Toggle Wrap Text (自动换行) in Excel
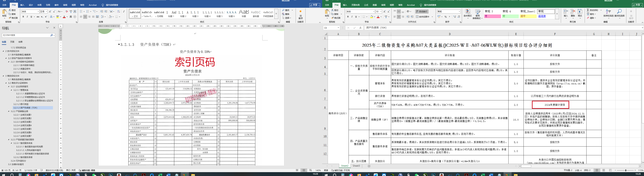 pyautogui.click(x=422, y=11)
